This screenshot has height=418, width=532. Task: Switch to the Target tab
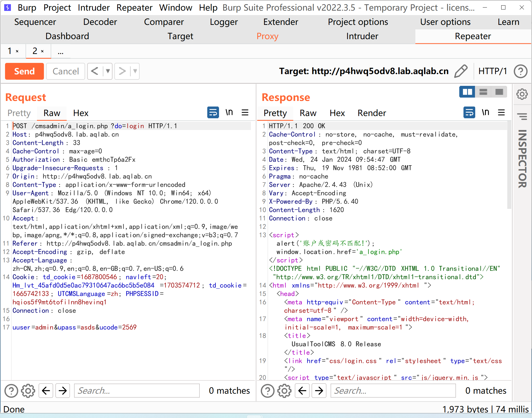[180, 36]
